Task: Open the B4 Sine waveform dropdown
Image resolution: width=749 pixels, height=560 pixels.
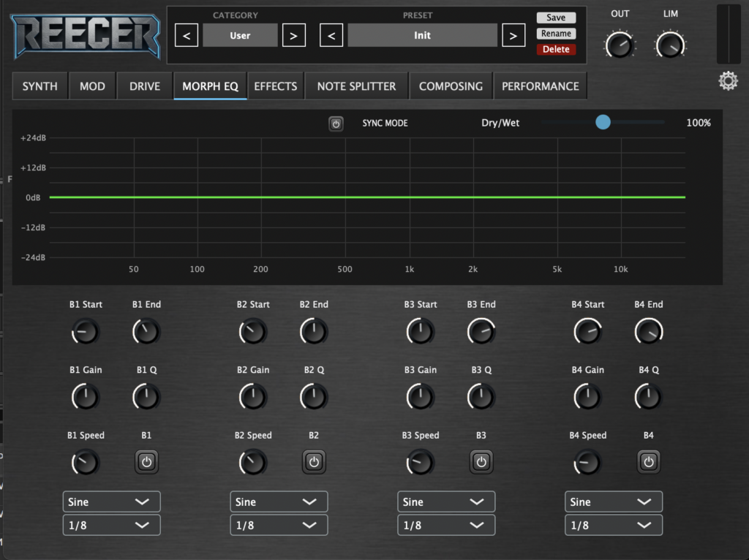Action: click(x=613, y=502)
